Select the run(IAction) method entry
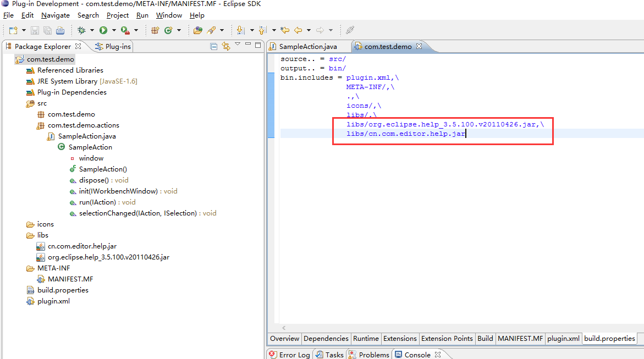Screen dimensions: 644x359 pyautogui.click(x=107, y=202)
